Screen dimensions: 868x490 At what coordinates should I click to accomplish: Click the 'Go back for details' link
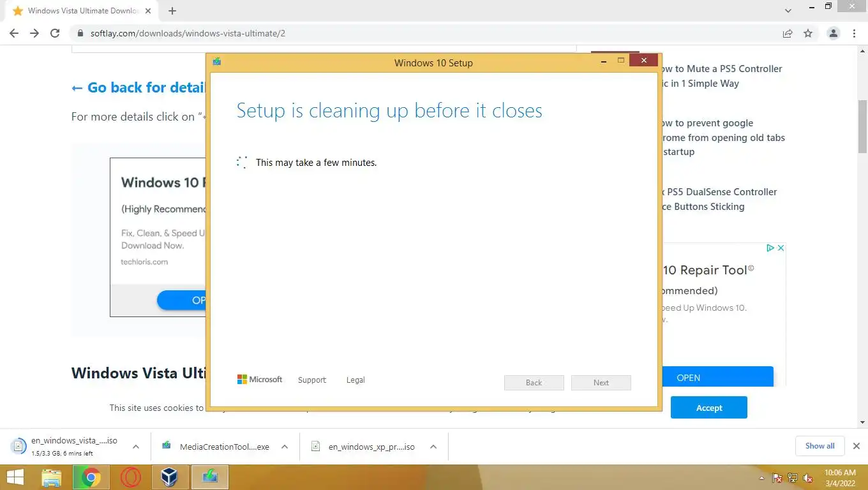click(138, 87)
